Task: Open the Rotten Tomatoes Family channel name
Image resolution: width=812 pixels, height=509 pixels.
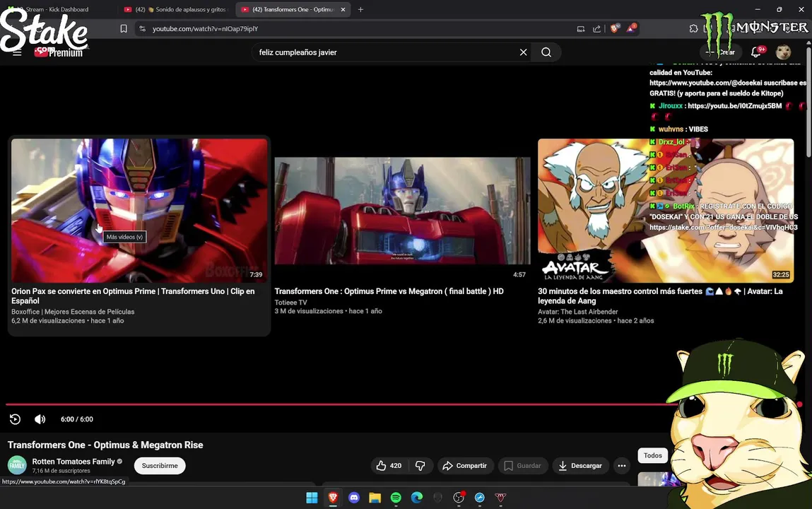Action: 73,462
